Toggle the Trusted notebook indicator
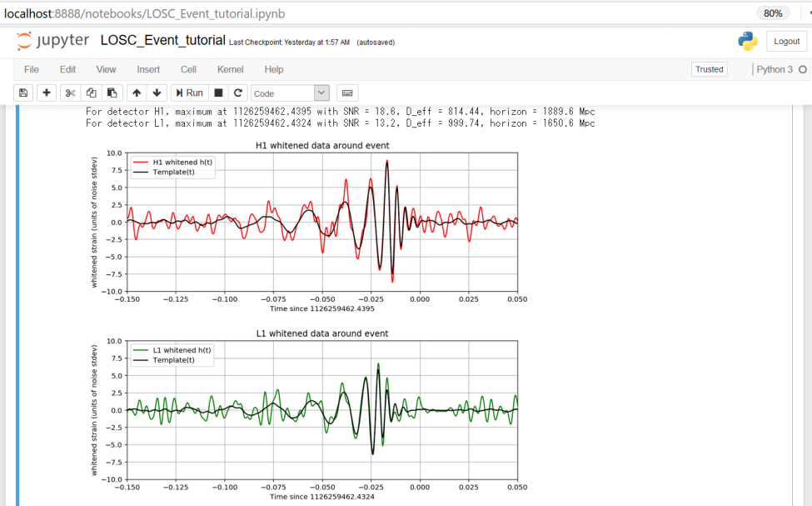Screen dimensions: 812x506 pos(709,69)
